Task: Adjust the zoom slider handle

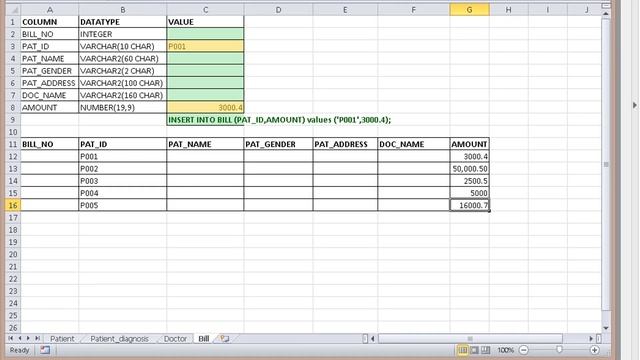Action: pyautogui.click(x=559, y=350)
